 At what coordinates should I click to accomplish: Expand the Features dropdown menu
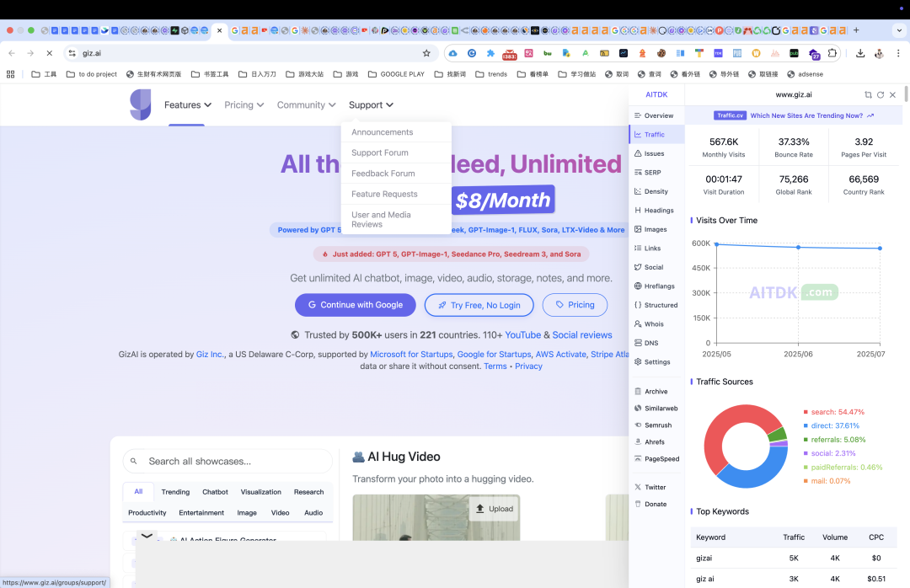187,105
